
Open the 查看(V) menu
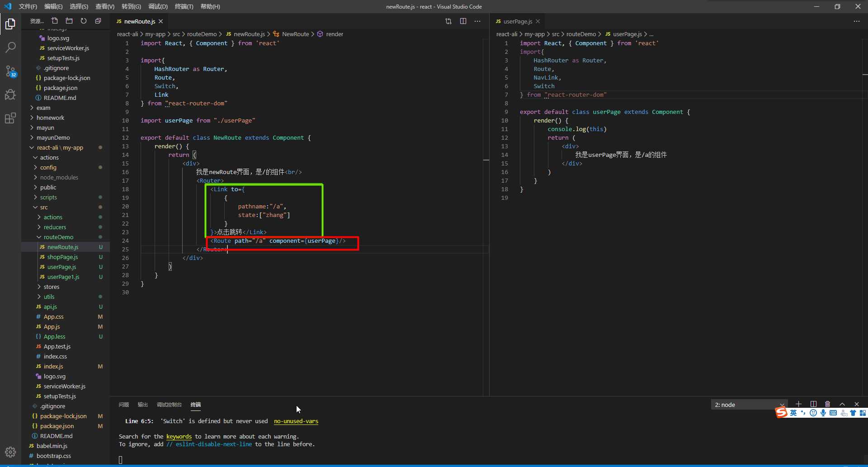pos(105,6)
